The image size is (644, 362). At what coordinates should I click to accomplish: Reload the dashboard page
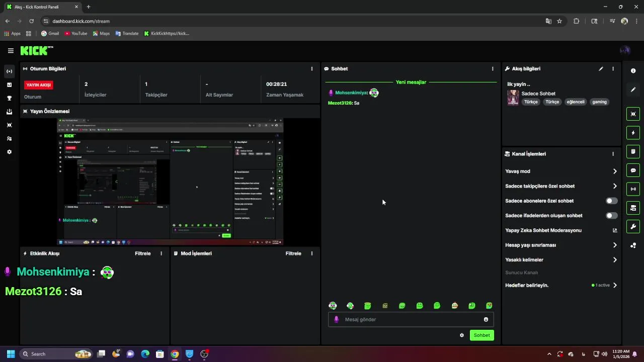(31, 21)
